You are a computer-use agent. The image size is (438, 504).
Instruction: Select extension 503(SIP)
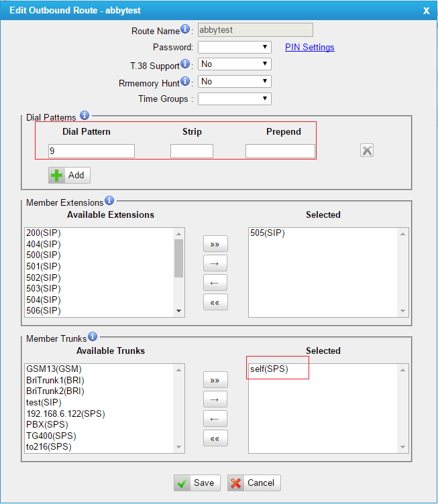[x=44, y=289]
